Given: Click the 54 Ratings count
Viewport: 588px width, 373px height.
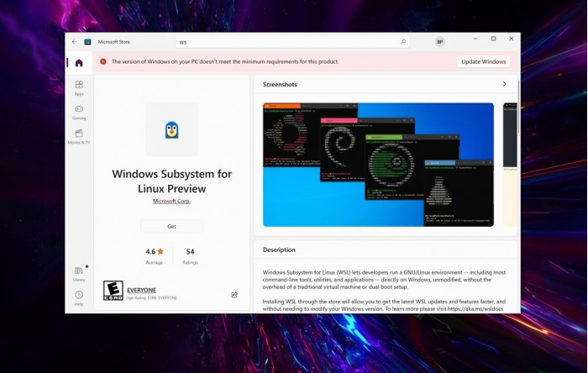Looking at the screenshot, I should point(190,256).
